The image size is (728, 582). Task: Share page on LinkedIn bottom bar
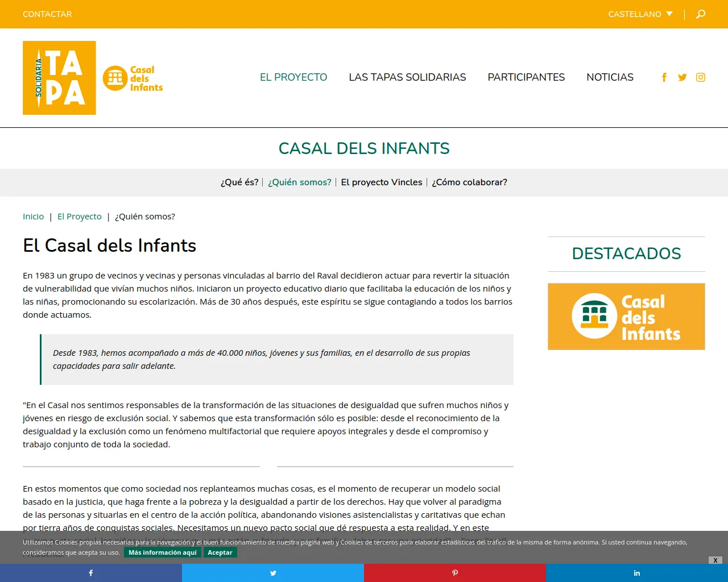tap(637, 573)
